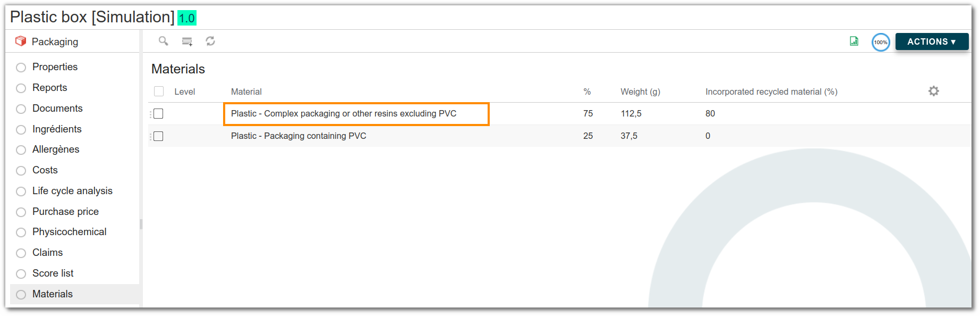Click the sidebar splitter handle
Screen dimensions: 980x316
click(141, 224)
